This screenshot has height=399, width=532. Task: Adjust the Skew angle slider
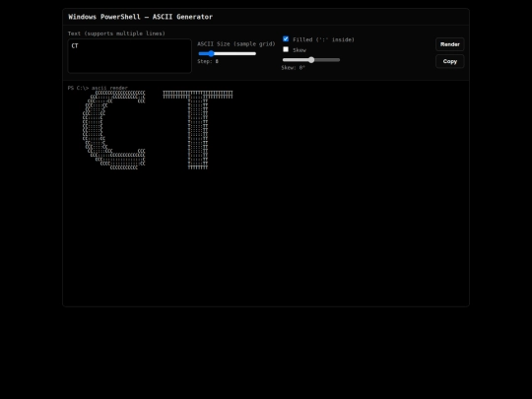(x=311, y=60)
